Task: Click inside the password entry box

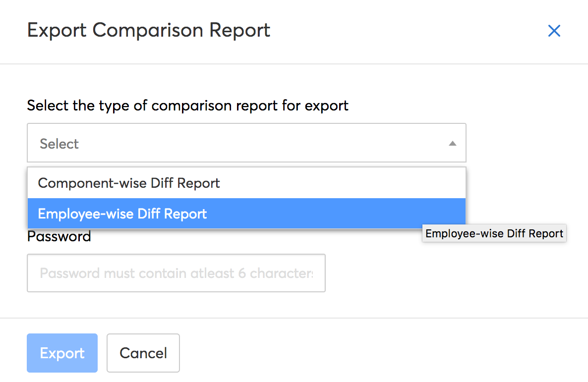Action: pos(176,273)
